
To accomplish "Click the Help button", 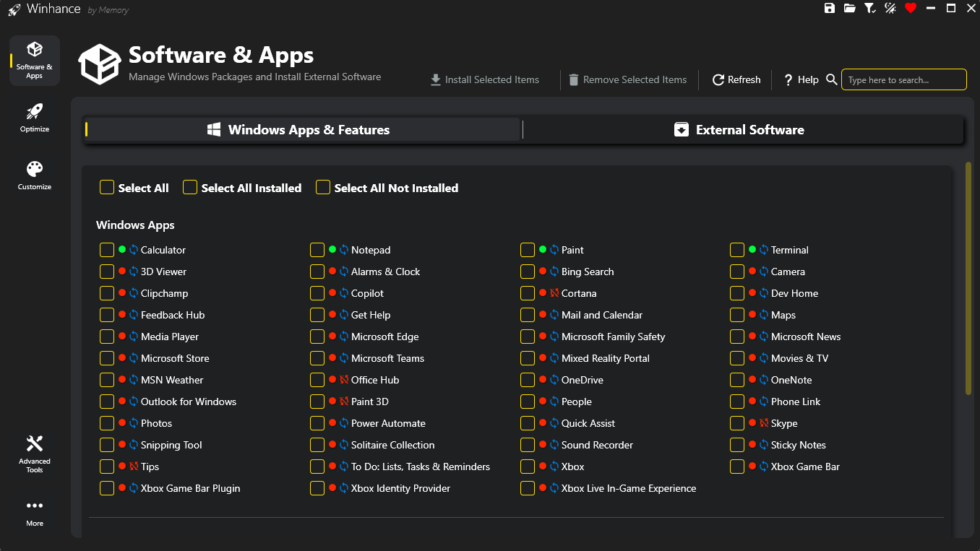I will [x=800, y=79].
